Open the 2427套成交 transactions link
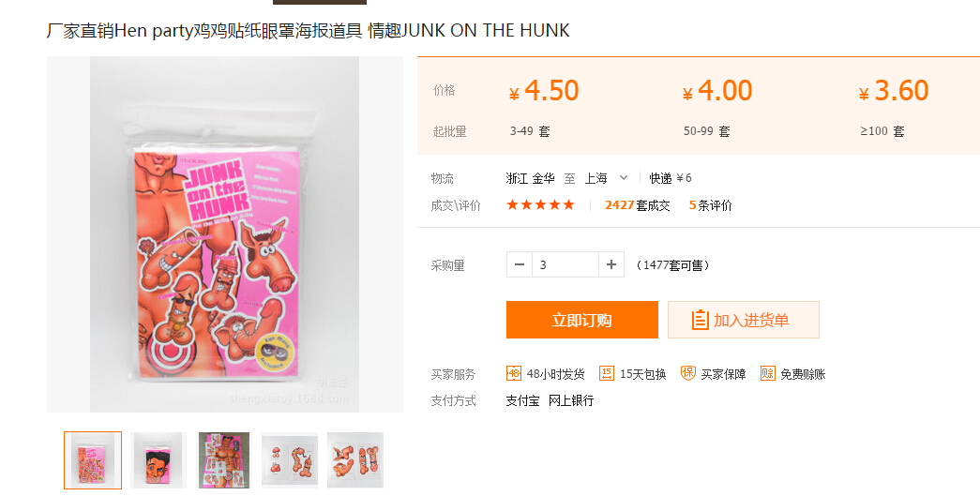 pos(637,205)
